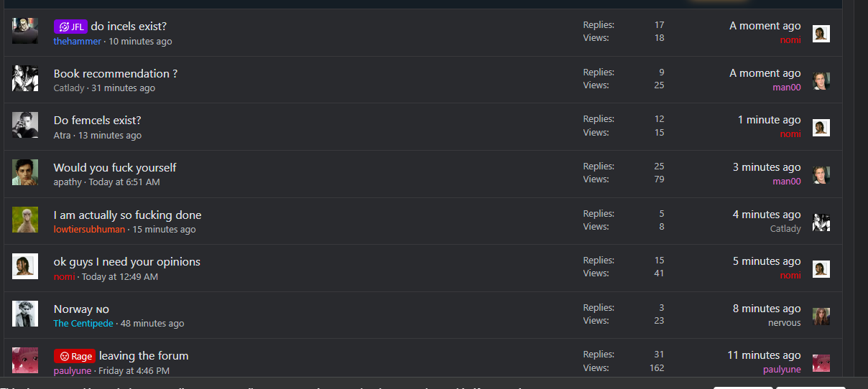The image size is (868, 389).
Task: Click Atra's avatar beside the femcels thread
Action: (x=25, y=126)
